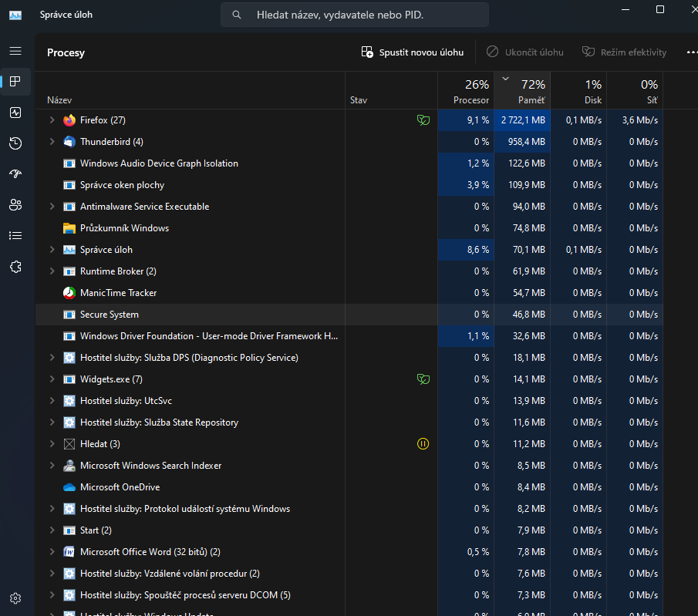
Task: Expand the Thunderbird (4) process group
Action: 52,142
